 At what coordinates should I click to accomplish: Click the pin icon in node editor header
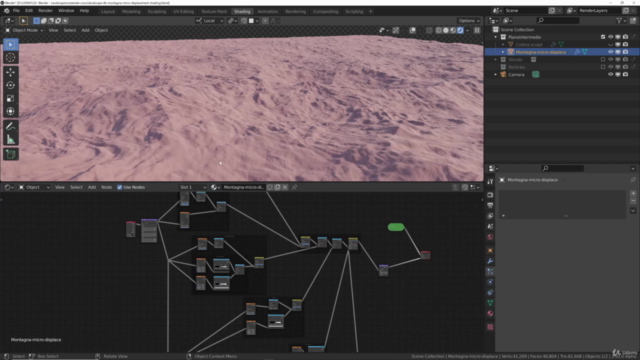tap(294, 187)
